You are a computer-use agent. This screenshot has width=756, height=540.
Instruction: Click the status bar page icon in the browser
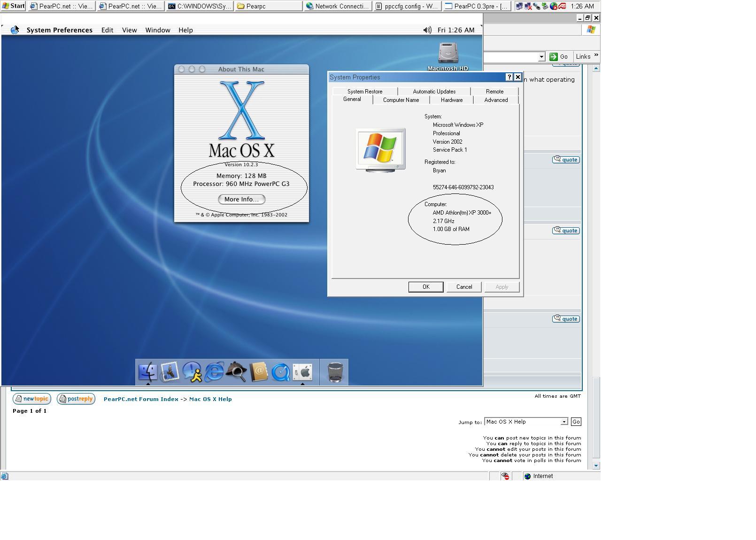pyautogui.click(x=4, y=476)
